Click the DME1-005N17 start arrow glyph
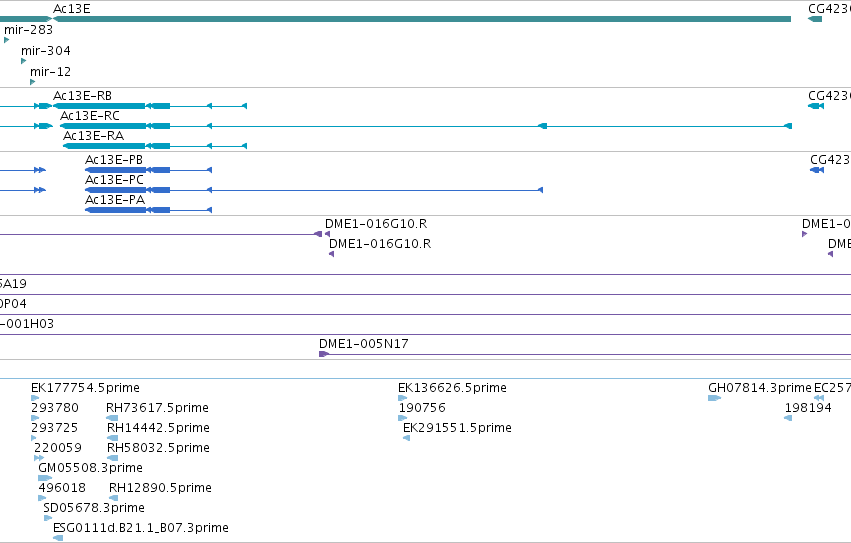The image size is (851, 543). (324, 354)
